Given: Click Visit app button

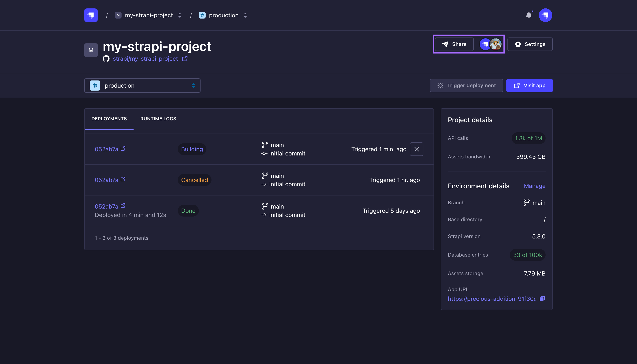Looking at the screenshot, I should pos(530,86).
